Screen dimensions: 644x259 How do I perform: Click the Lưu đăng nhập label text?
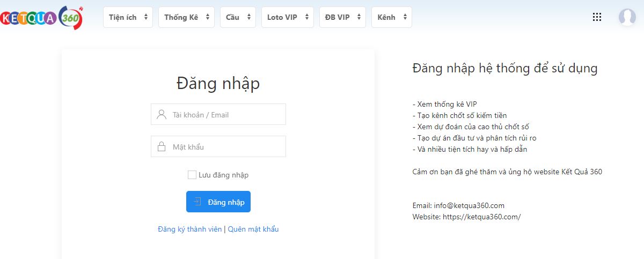(223, 175)
